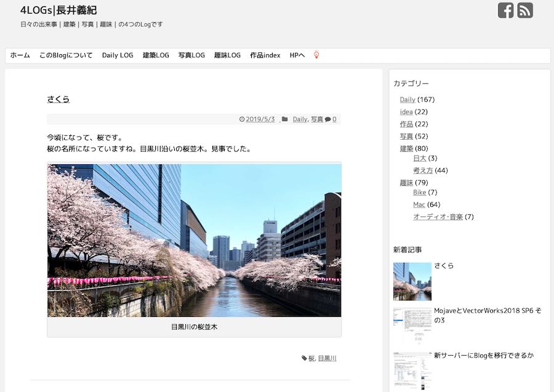Viewport: 554px width, 392px height.
Task: Open 作品index menu item
Action: 265,55
